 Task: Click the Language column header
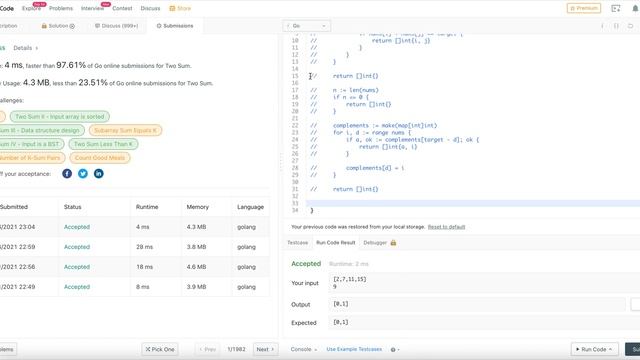[x=250, y=207]
